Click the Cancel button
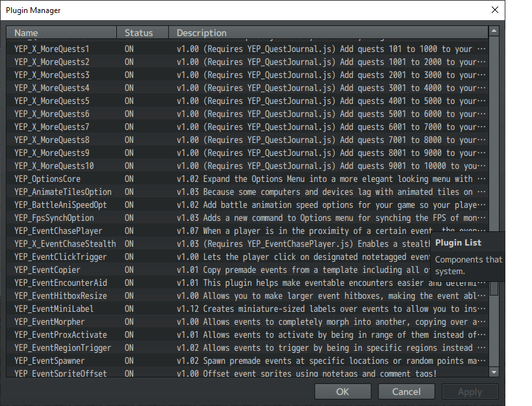Screen dimensions: 532x406 pyautogui.click(x=406, y=392)
